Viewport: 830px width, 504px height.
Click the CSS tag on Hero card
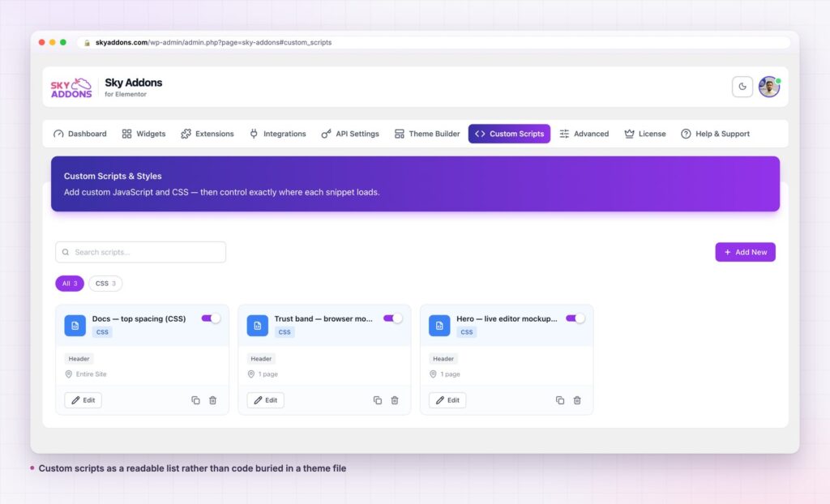(x=466, y=332)
